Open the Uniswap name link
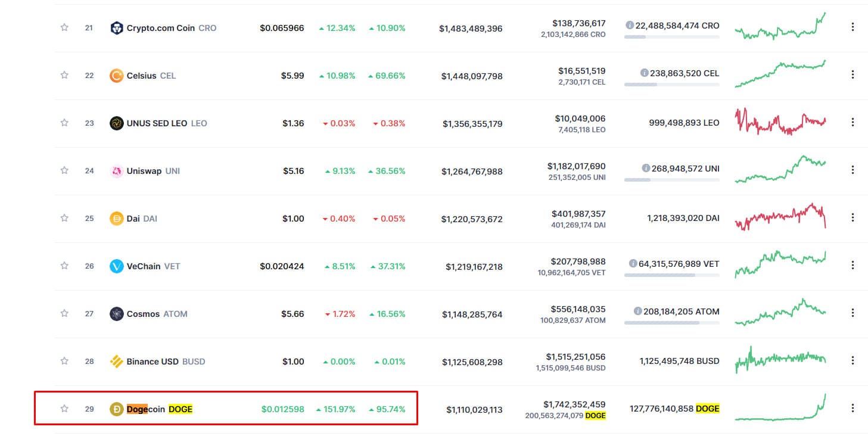The height and width of the screenshot is (436, 868). click(x=144, y=171)
